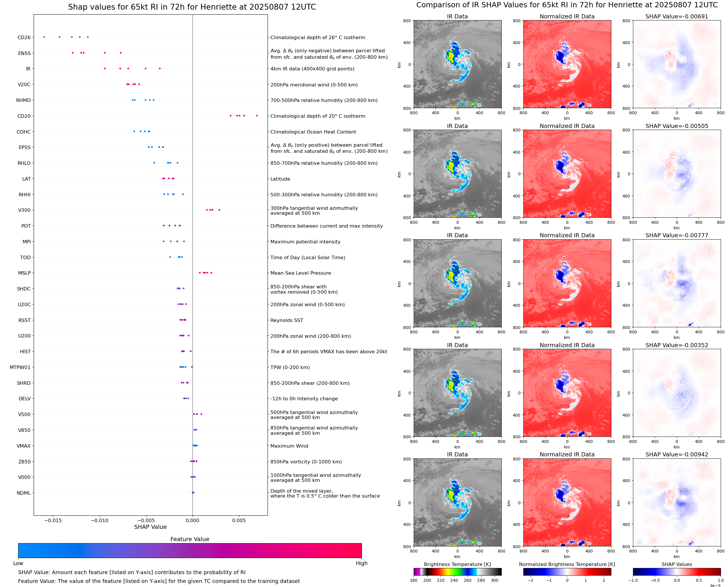Image resolution: width=728 pixels, height=587 pixels.
Task: Click the NDML feature label
Action: point(24,493)
